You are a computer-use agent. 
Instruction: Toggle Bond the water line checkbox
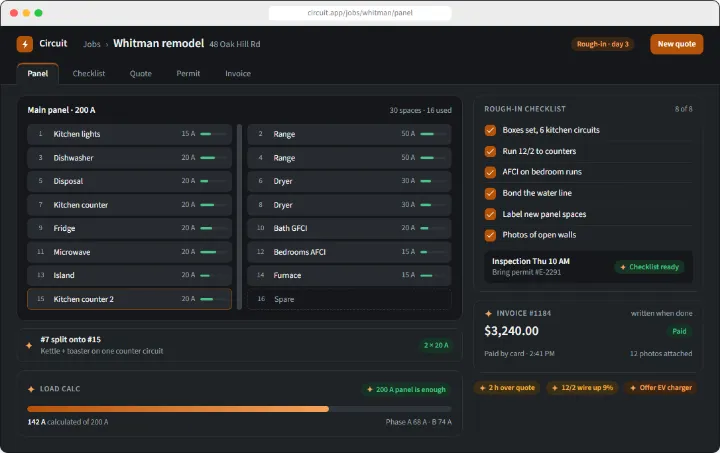coord(490,193)
